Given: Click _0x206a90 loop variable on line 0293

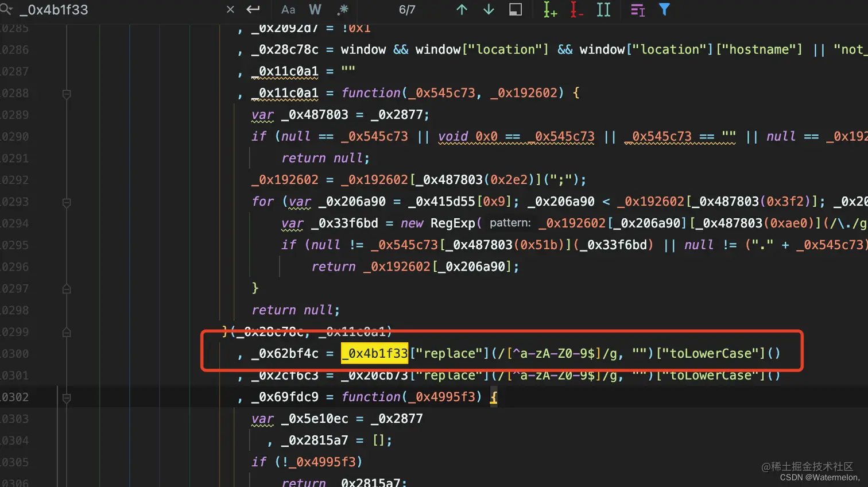Looking at the screenshot, I should (352, 201).
